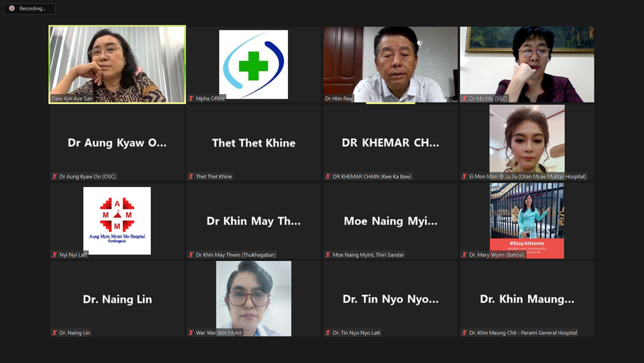Click muted mic icon beside Dr. Tin Nyo Nyo Latt

point(328,333)
